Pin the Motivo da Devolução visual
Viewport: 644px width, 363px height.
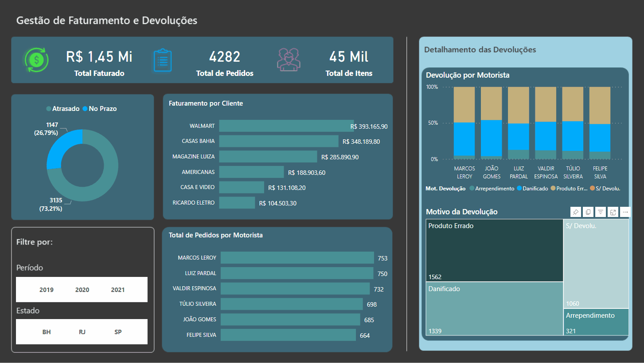pyautogui.click(x=575, y=212)
